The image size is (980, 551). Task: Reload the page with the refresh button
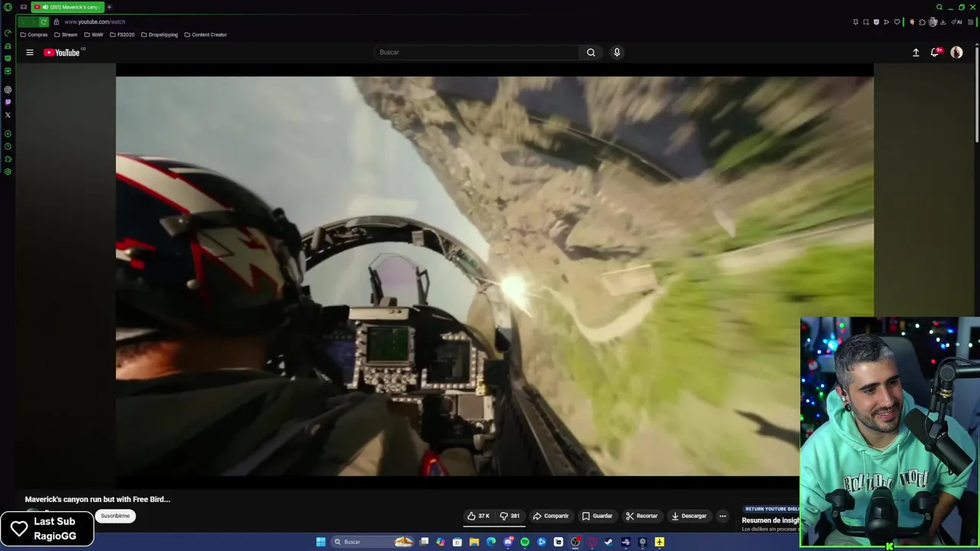(44, 22)
